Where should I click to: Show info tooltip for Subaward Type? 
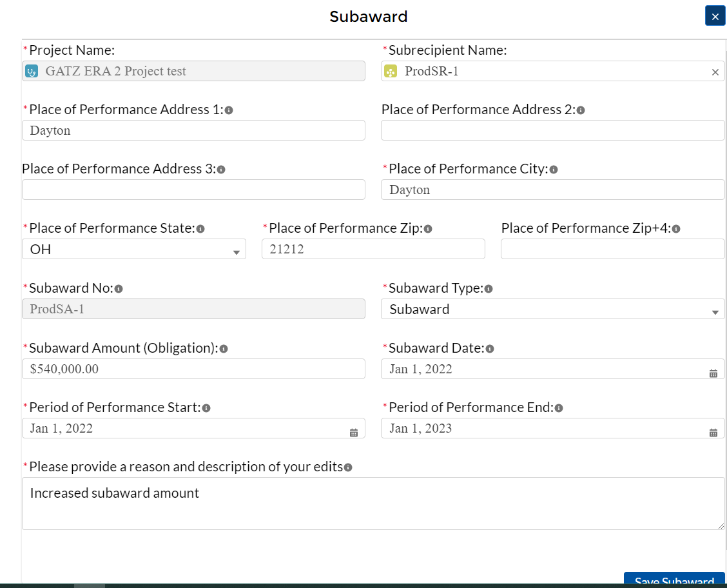[x=489, y=289]
